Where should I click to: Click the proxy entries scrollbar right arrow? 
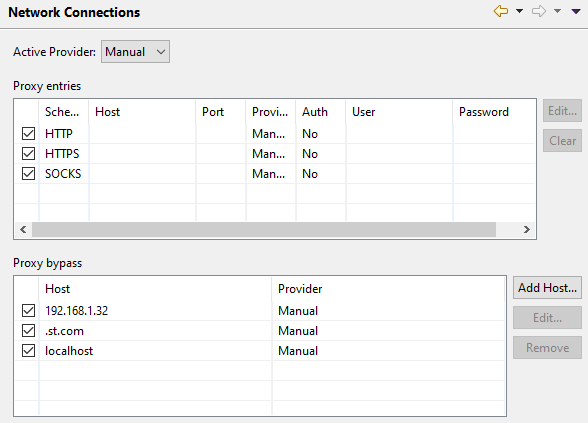pos(527,230)
